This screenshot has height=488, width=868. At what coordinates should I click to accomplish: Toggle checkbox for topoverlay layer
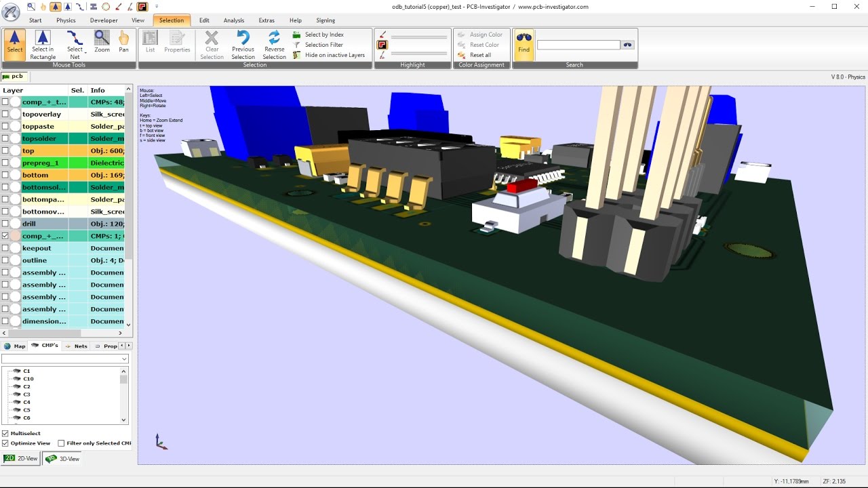pos(5,115)
